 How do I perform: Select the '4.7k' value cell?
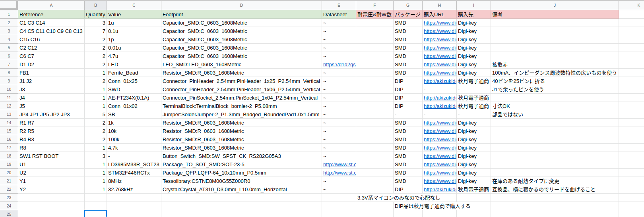[134, 148]
